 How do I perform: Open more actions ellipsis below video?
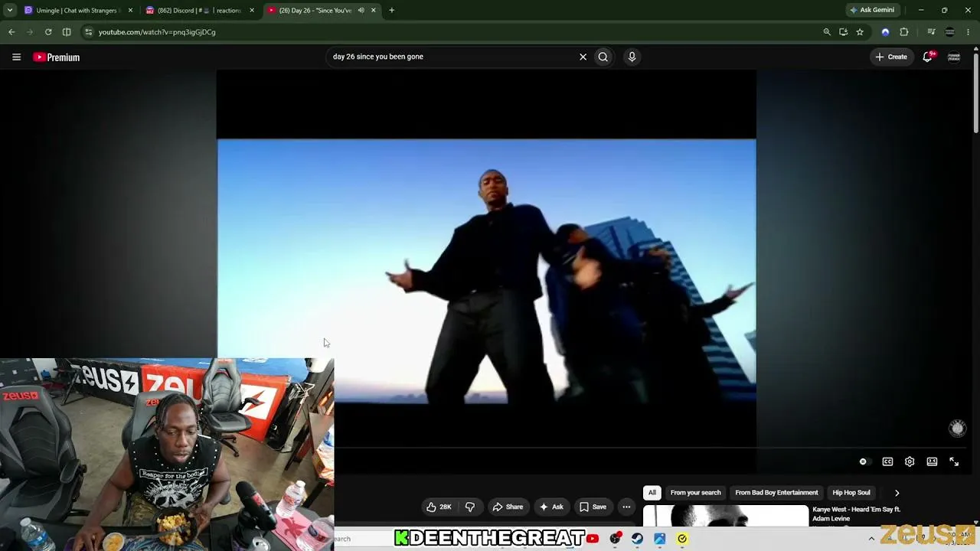(x=626, y=507)
